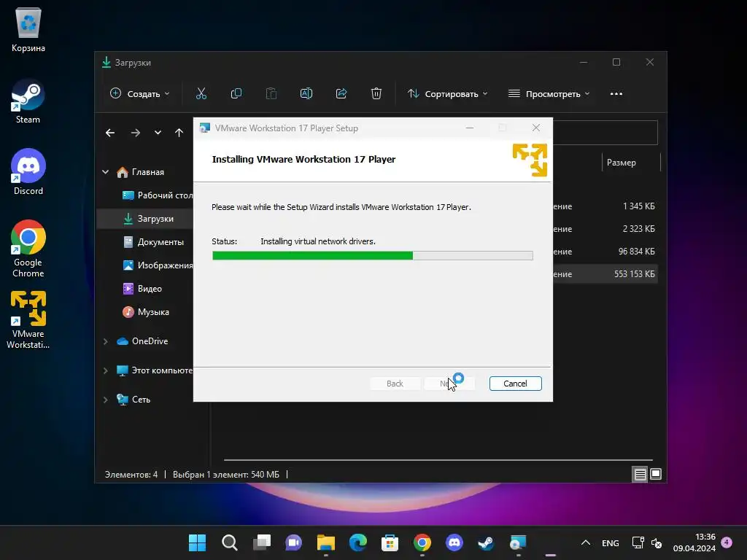This screenshot has width=747, height=560.
Task: Click the Размер column header
Action: coord(622,163)
